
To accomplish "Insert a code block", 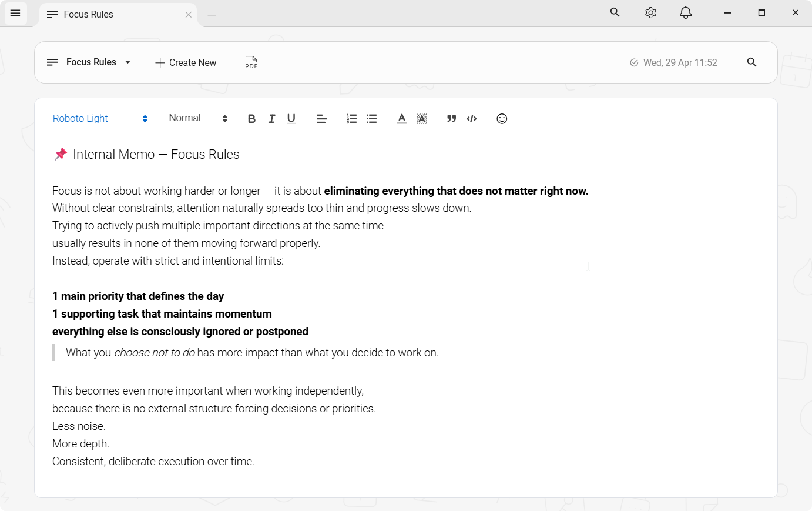I will click(472, 119).
